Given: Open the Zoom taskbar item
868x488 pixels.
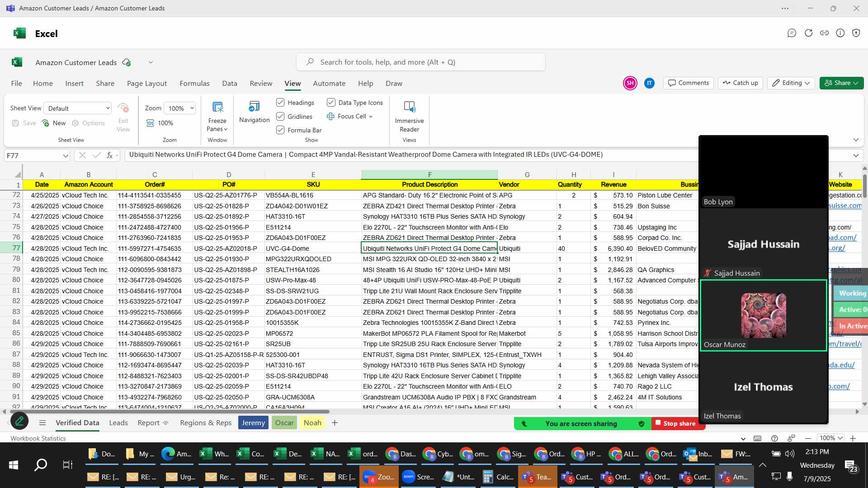Looking at the screenshot, I should point(379,477).
